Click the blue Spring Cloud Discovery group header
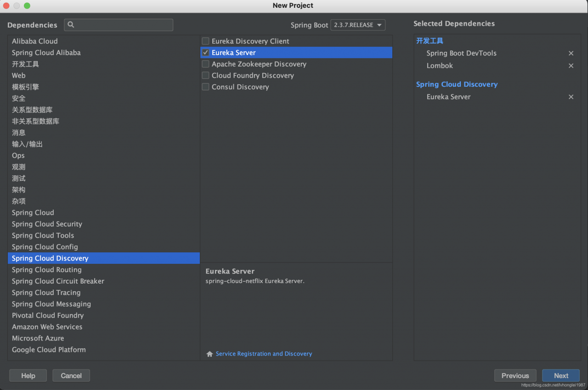Image resolution: width=588 pixels, height=390 pixels. (x=457, y=84)
